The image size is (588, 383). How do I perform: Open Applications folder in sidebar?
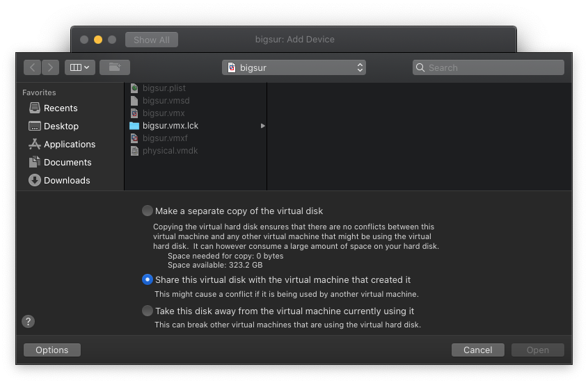click(69, 145)
